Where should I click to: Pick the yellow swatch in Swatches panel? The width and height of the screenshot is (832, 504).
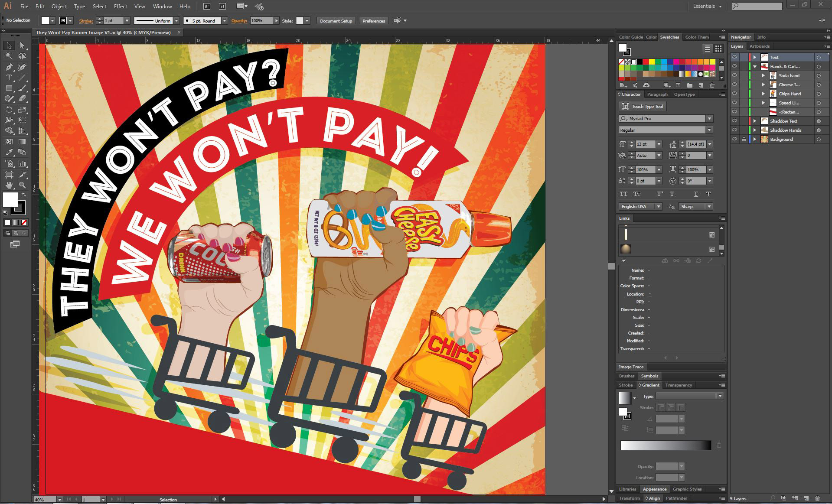click(x=652, y=62)
